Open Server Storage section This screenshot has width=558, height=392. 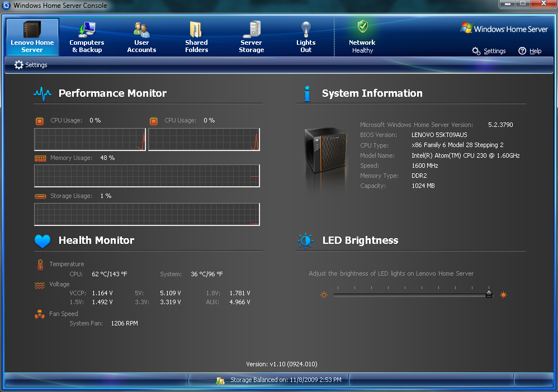click(251, 37)
